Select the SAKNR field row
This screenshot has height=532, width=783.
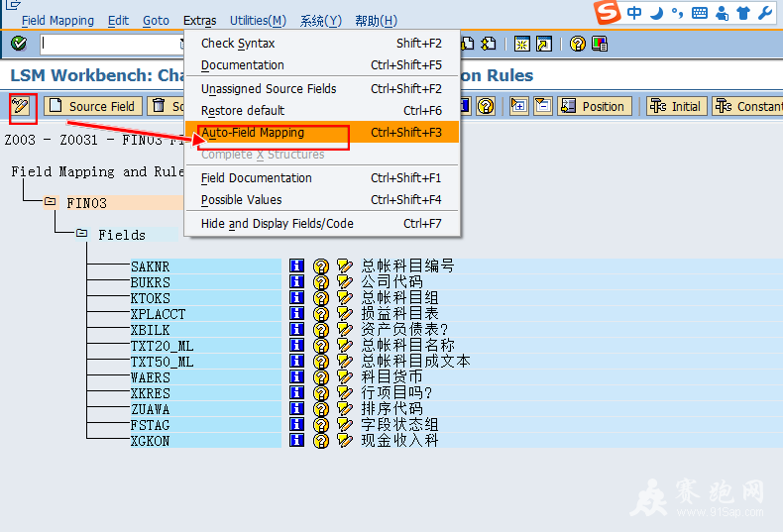coord(206,266)
